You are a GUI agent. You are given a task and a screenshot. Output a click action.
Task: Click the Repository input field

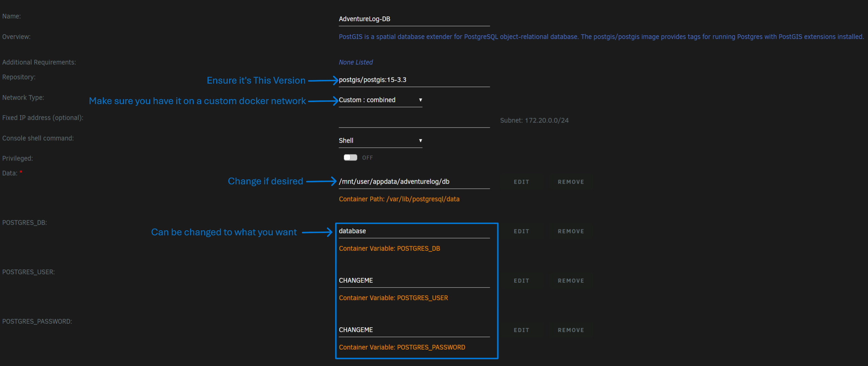[414, 80]
